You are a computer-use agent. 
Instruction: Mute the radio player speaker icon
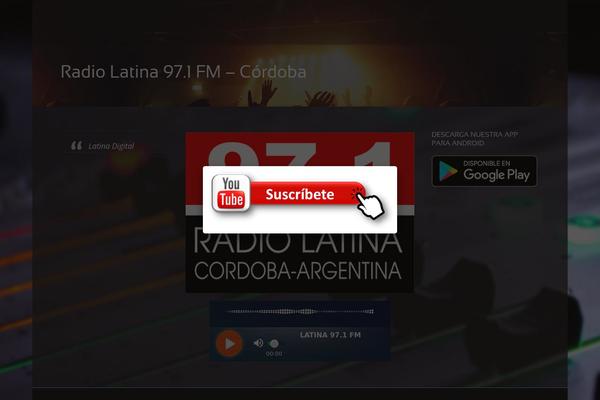258,343
